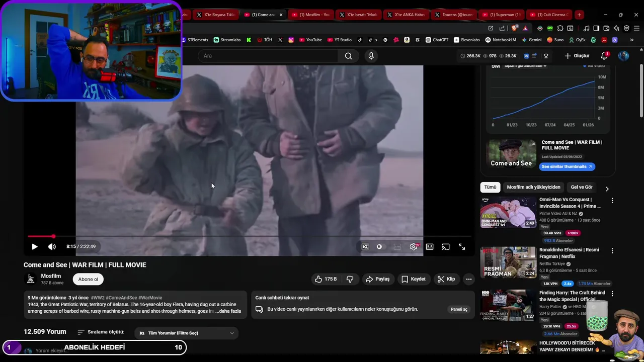Select the Tümü filter chip
Screen dimensions: 644x362
click(490, 187)
